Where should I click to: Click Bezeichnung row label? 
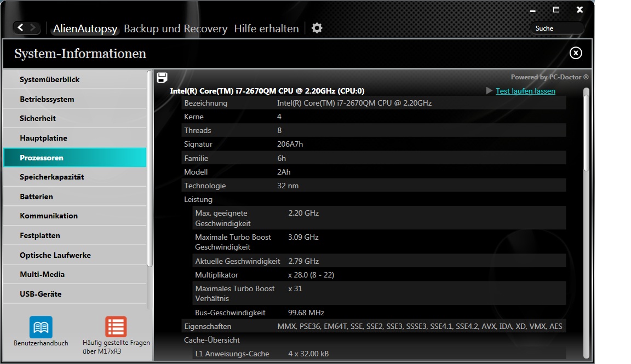click(x=205, y=103)
